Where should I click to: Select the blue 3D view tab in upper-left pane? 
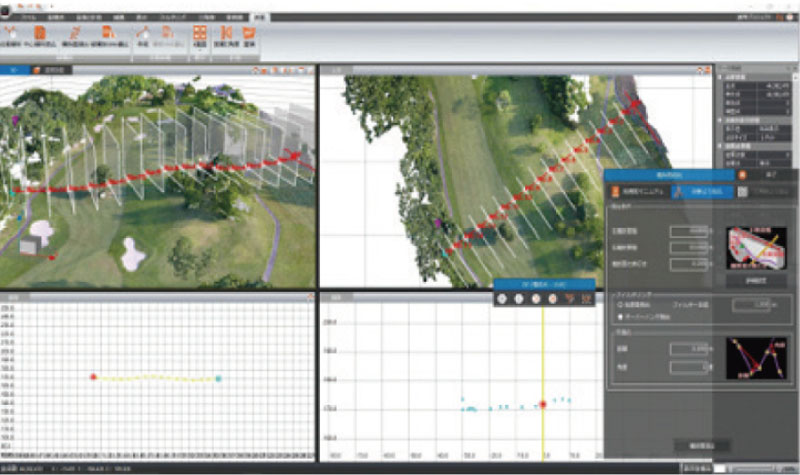tap(14, 70)
